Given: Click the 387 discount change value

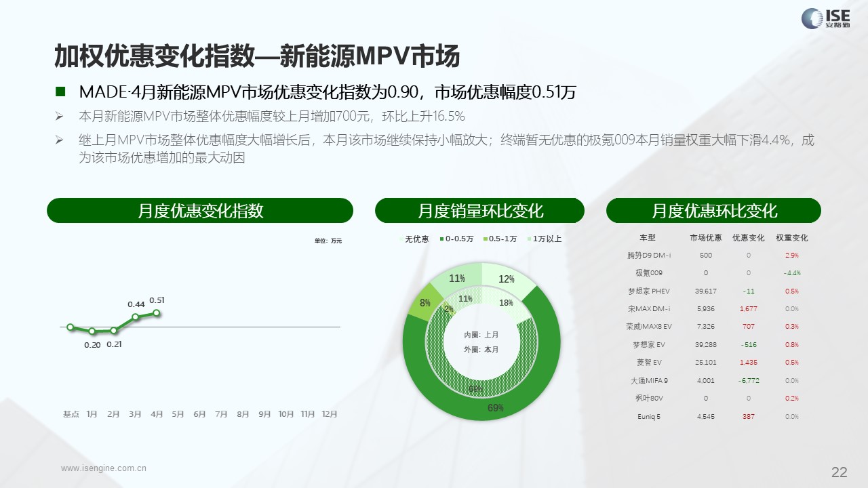Looking at the screenshot, I should (x=749, y=417).
